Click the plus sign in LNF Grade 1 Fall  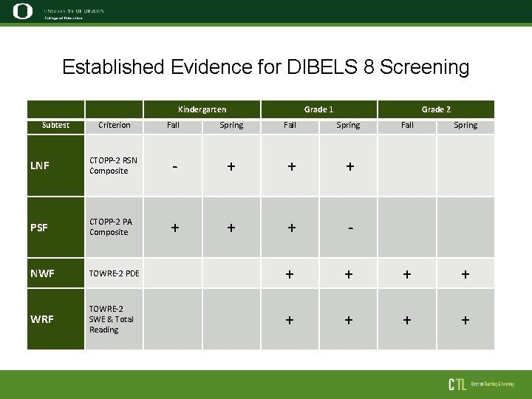[291, 166]
